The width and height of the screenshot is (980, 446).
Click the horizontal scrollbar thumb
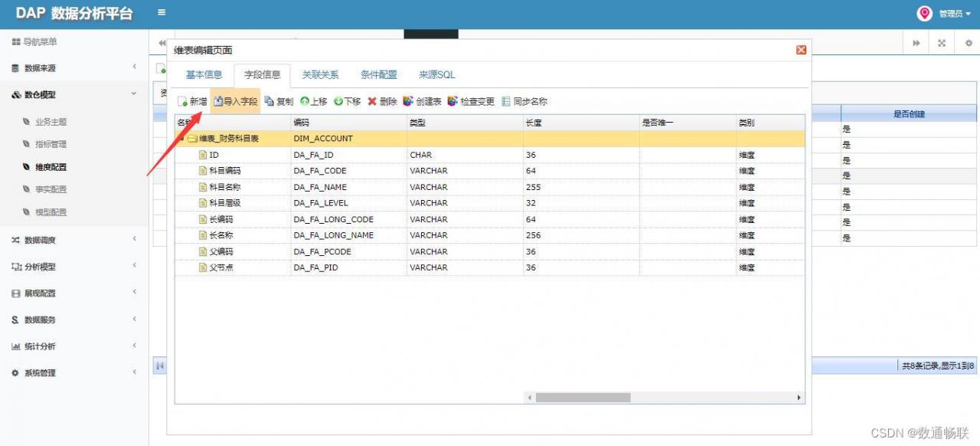(x=583, y=398)
